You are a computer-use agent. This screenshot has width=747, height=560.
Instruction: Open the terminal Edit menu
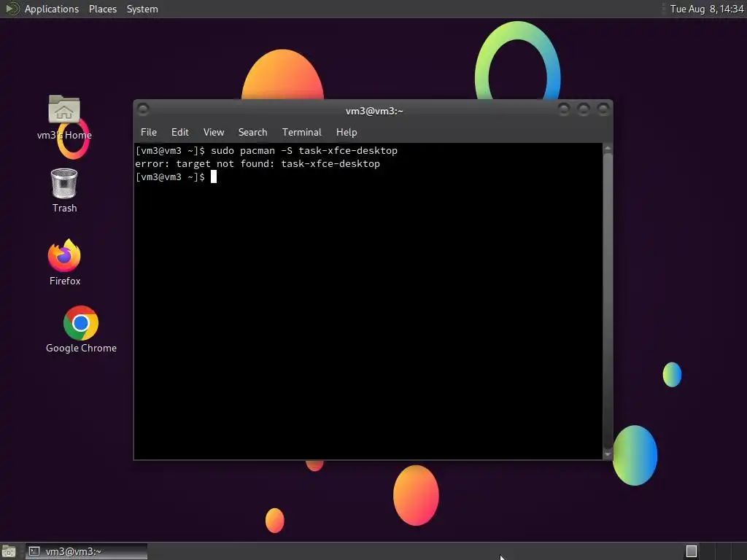pos(180,133)
